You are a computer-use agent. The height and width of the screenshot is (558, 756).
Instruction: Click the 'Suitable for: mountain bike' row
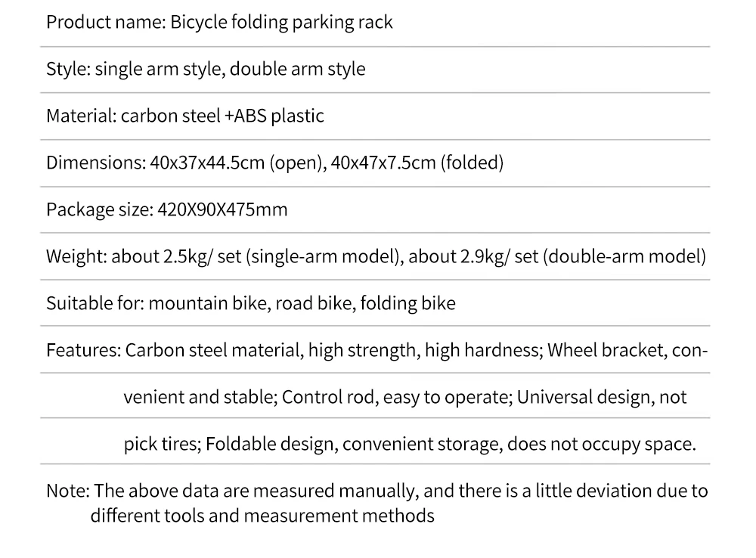pos(156,303)
